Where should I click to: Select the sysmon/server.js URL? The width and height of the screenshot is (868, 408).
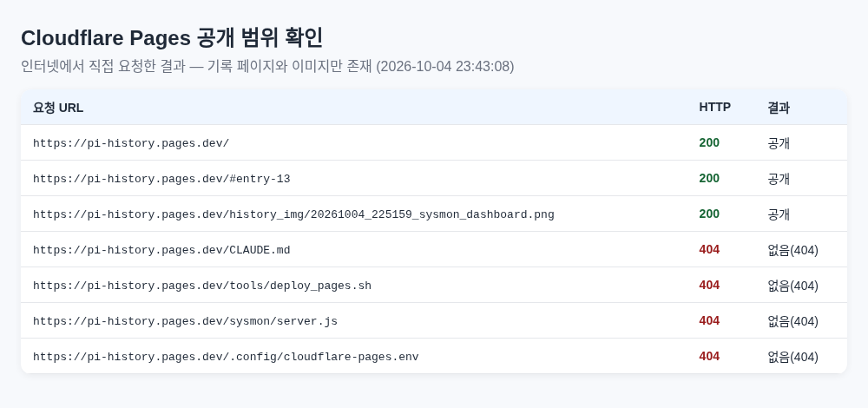click(x=186, y=321)
